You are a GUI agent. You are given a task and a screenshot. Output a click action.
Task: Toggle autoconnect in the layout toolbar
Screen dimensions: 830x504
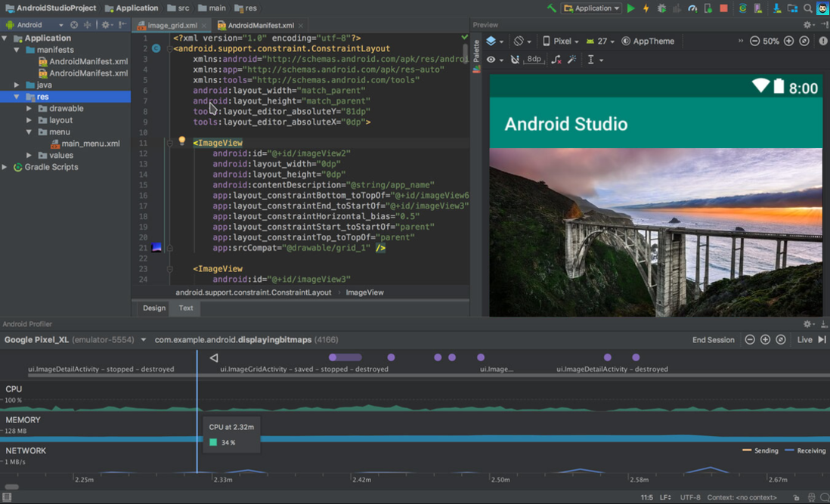(x=515, y=59)
